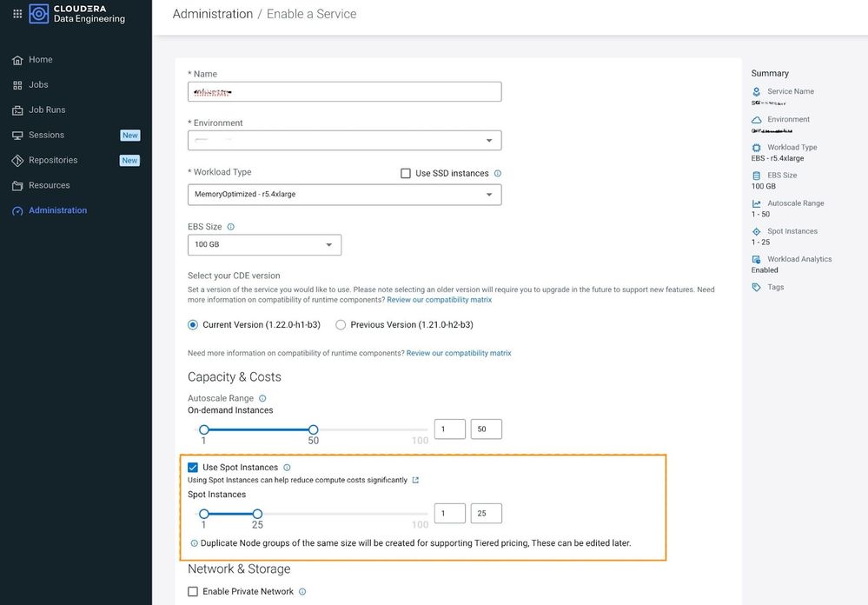
Task: Click the service Name input field
Action: (x=344, y=92)
